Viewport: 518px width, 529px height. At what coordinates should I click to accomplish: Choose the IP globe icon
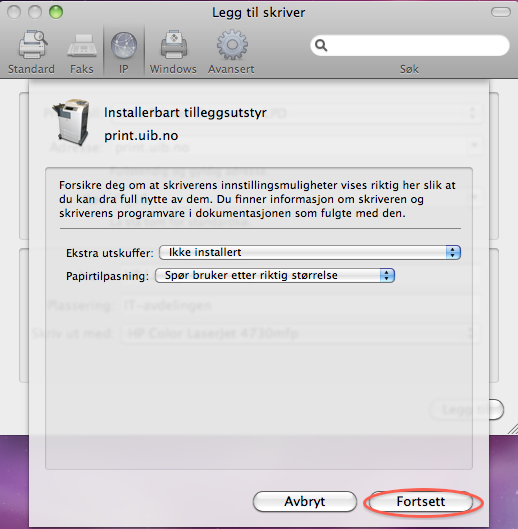[124, 45]
